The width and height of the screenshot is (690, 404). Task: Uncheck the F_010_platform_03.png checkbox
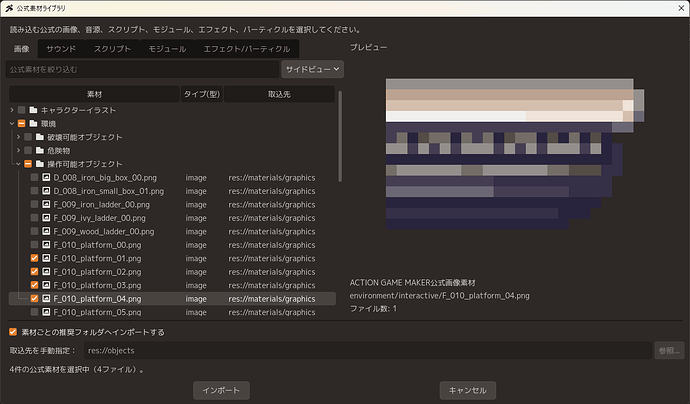34,285
